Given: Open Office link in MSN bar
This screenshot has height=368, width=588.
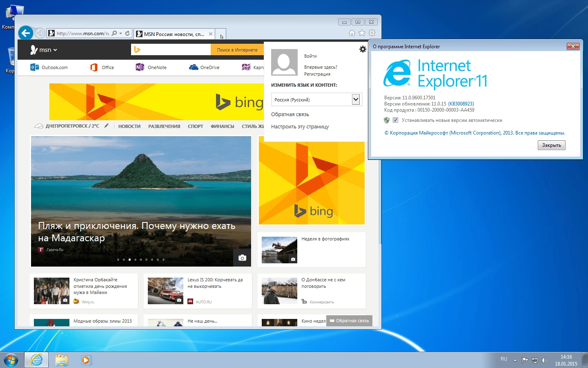Looking at the screenshot, I should pos(102,67).
